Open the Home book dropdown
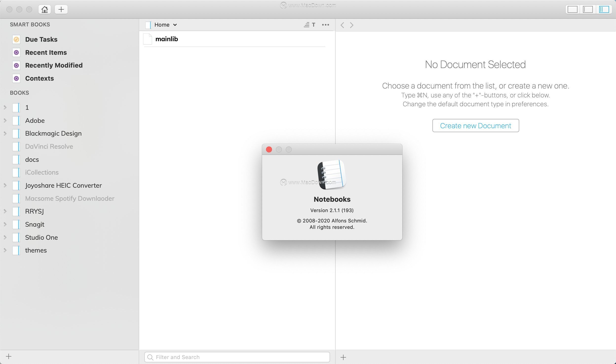Image resolution: width=616 pixels, height=364 pixels. click(165, 25)
